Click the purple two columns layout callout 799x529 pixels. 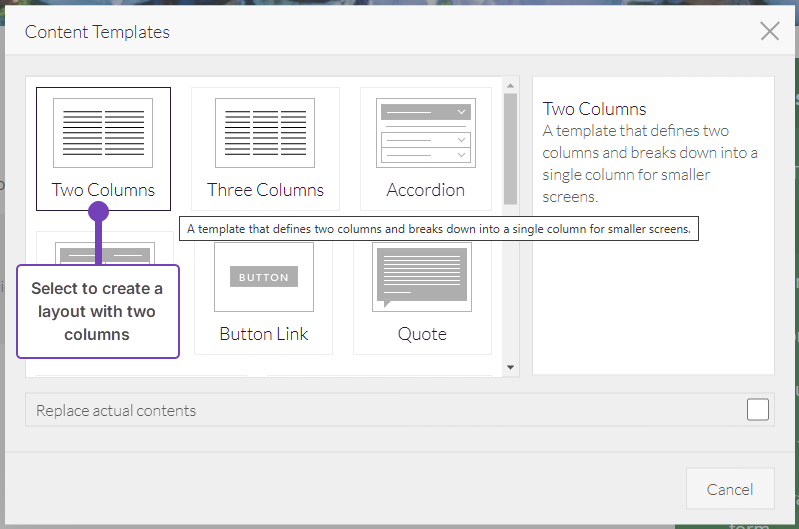(x=97, y=311)
